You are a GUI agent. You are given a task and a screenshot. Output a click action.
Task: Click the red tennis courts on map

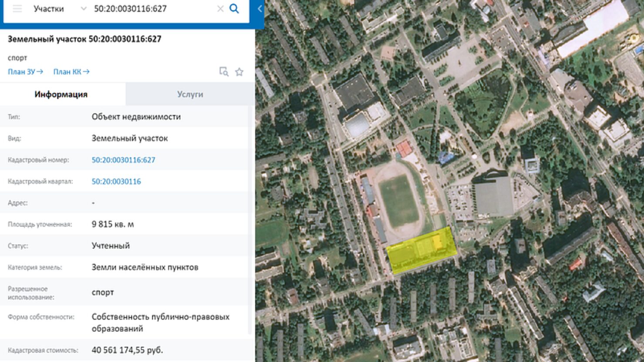pos(404,149)
